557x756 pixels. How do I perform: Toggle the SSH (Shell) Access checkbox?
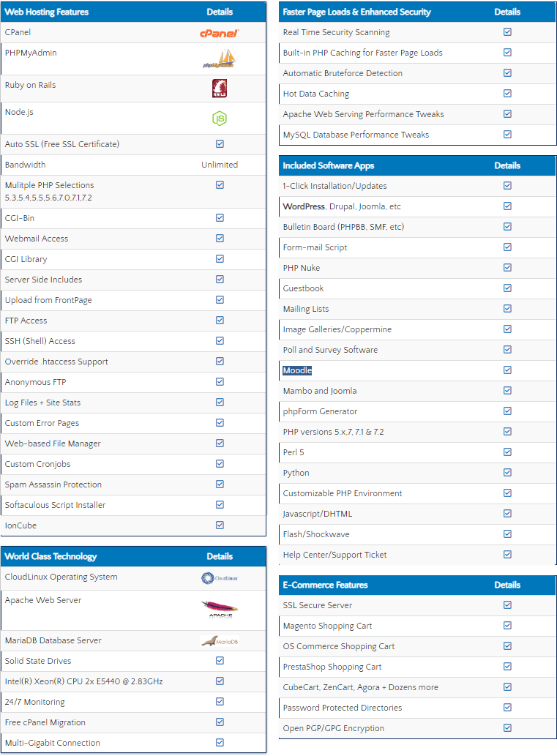coord(220,341)
